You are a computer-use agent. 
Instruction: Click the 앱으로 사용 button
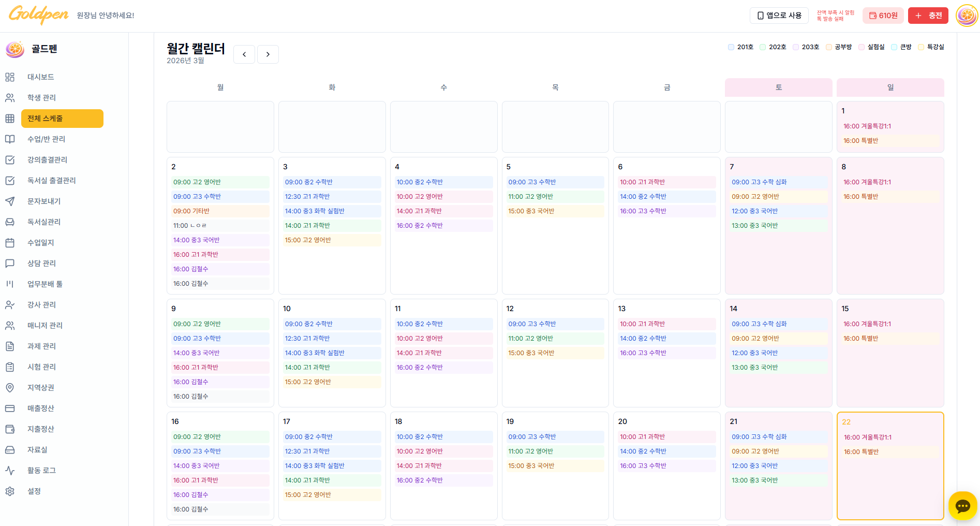[779, 16]
